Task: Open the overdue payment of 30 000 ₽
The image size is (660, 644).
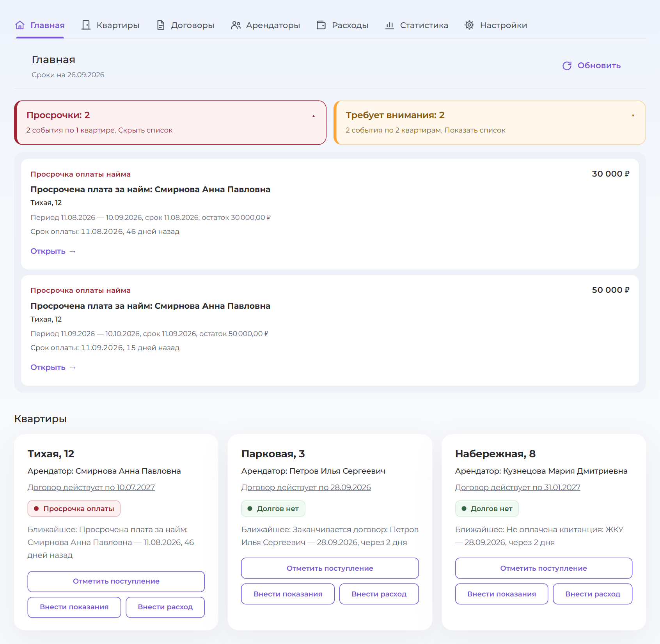Action: tap(53, 251)
